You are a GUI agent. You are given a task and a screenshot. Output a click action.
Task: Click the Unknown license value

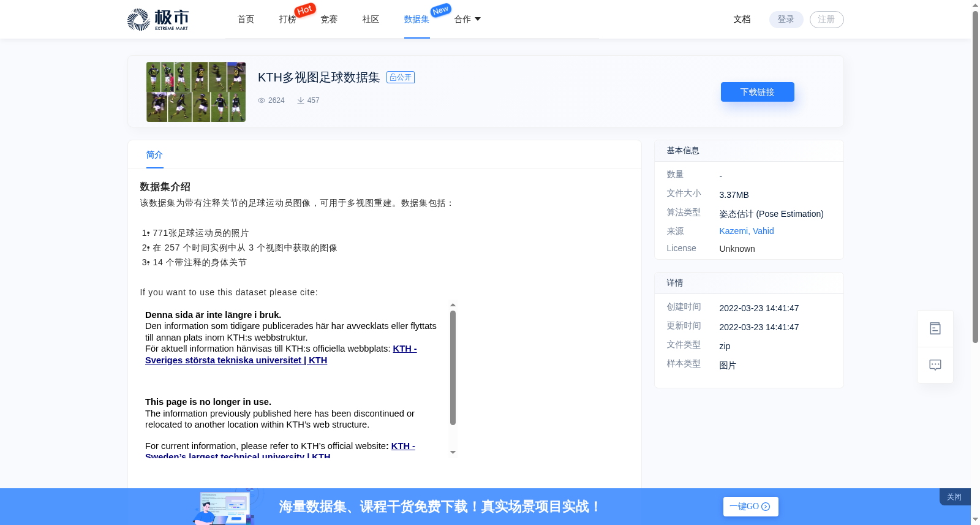(x=737, y=249)
